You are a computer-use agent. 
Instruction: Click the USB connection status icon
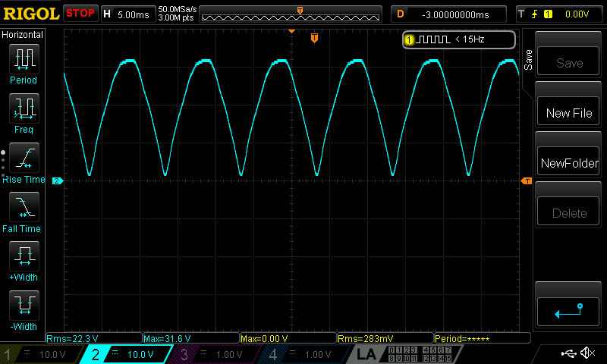pyautogui.click(x=568, y=353)
